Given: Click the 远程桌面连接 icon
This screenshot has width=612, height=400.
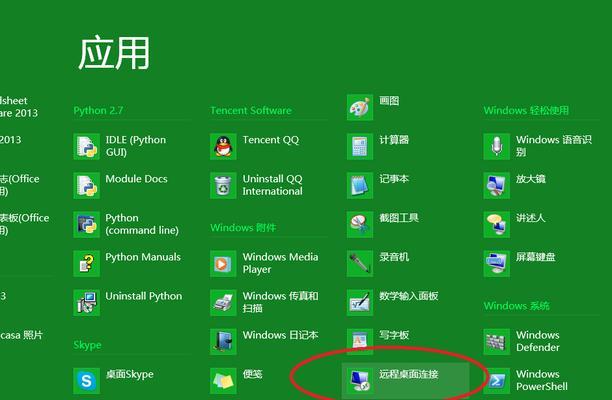Looking at the screenshot, I should (x=360, y=380).
